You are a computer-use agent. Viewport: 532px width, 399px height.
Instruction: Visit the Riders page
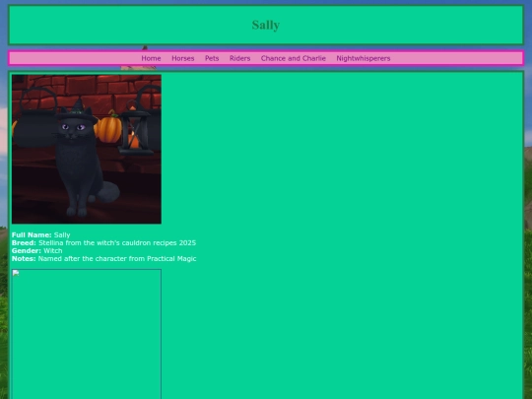[x=239, y=58]
